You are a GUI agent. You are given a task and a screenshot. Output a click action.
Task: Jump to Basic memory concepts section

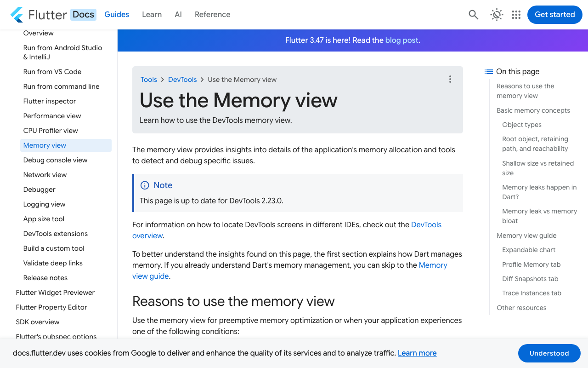tap(533, 110)
